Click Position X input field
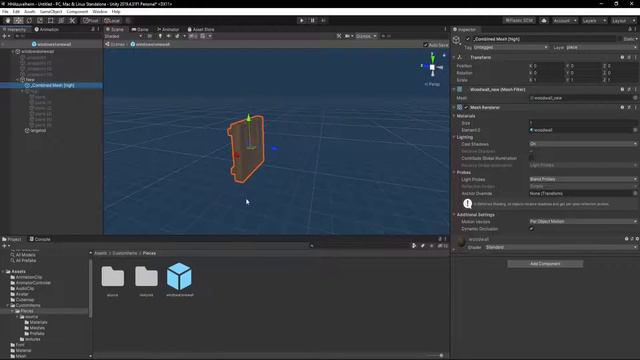The height and width of the screenshot is (360, 640). click(547, 66)
